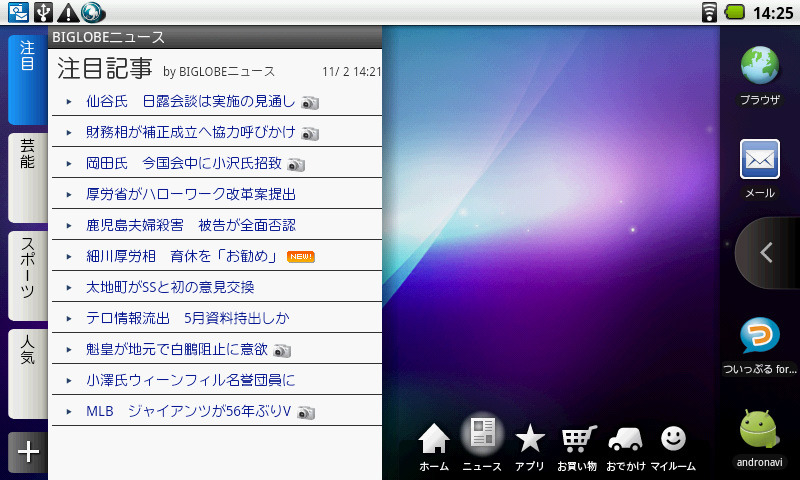Add a tab with the plus button
The height and width of the screenshot is (480, 800).
(x=28, y=452)
